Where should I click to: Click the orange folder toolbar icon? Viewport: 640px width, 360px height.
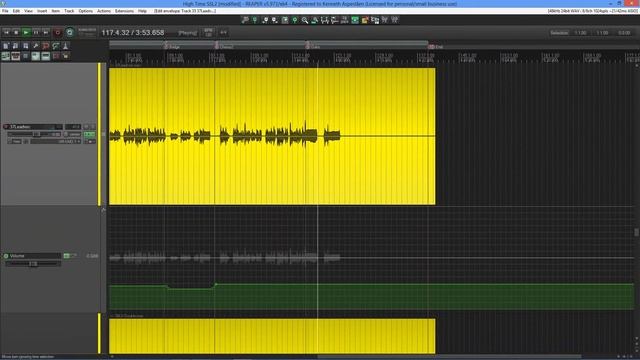coord(365,20)
